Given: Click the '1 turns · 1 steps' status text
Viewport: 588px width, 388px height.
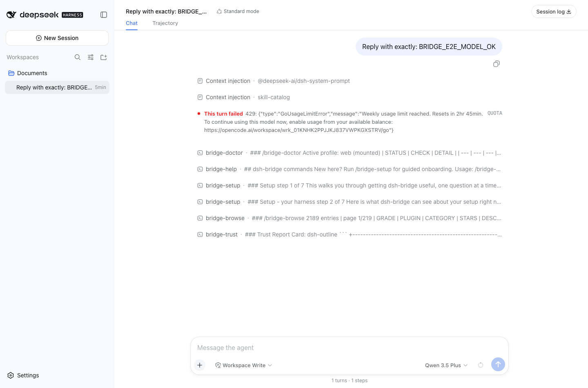Looking at the screenshot, I should coord(350,381).
